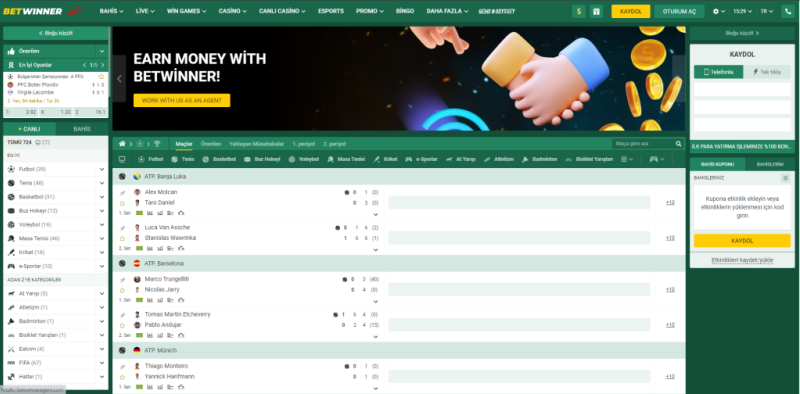Open the TR language dropdown
Viewport: 800px width, 394px height.
pos(766,11)
